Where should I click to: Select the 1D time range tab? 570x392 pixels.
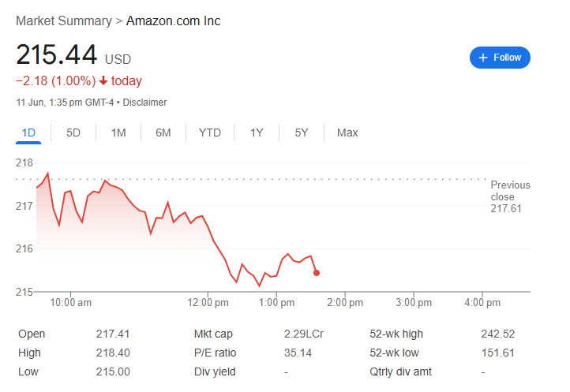pos(28,133)
